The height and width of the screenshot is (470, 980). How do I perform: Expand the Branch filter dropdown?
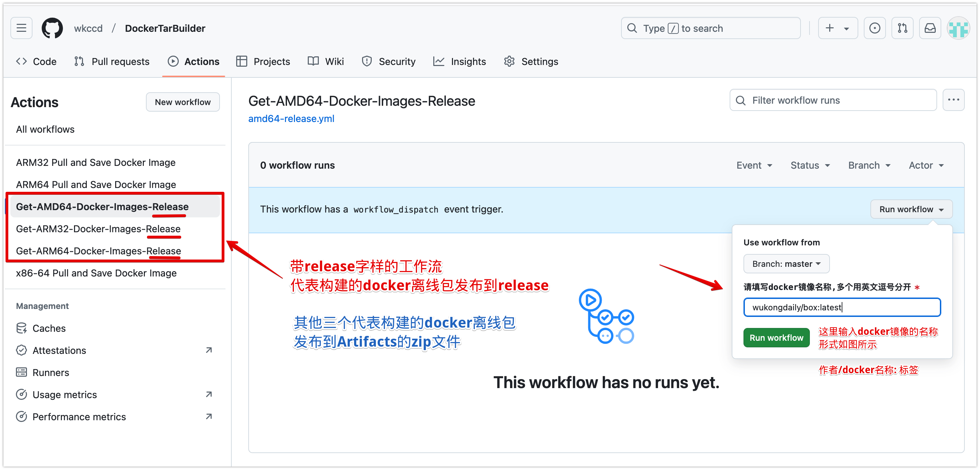click(x=869, y=166)
